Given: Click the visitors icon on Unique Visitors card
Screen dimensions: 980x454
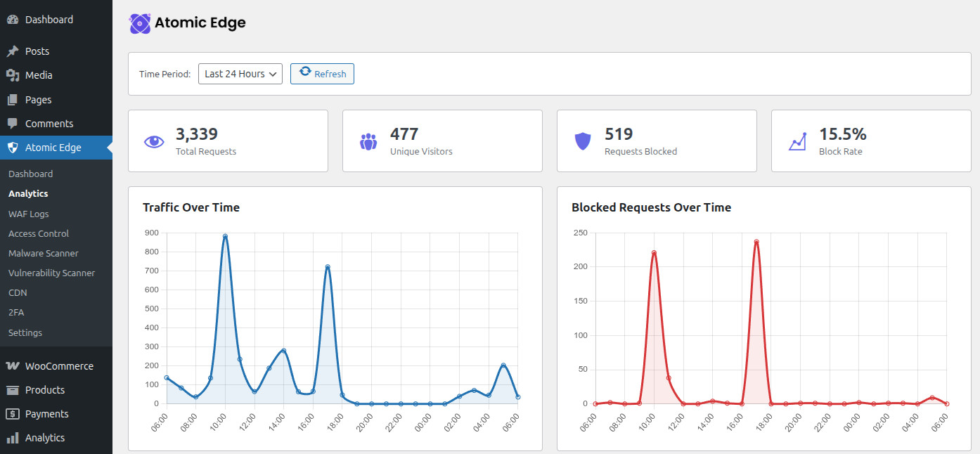Looking at the screenshot, I should pyautogui.click(x=368, y=141).
